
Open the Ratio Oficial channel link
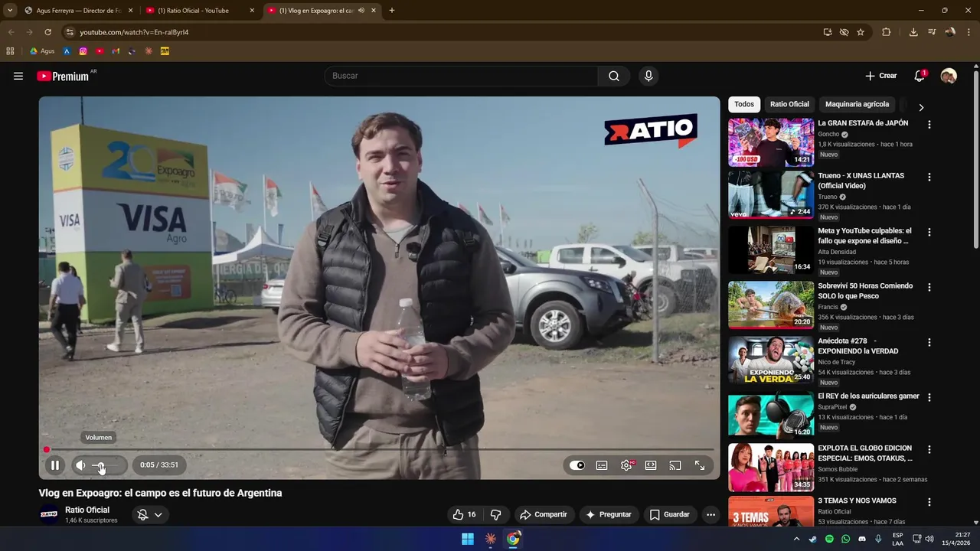87,510
